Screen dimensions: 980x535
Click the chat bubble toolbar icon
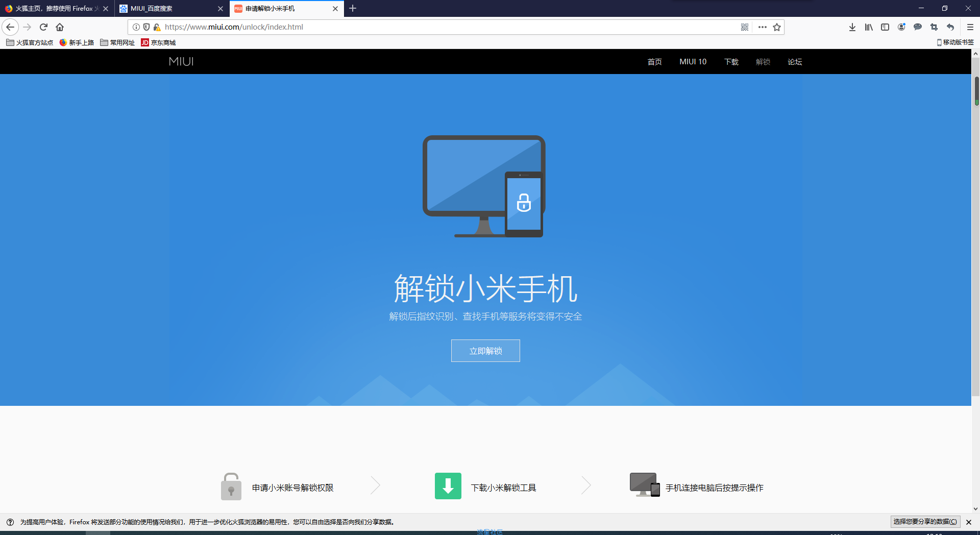pos(918,27)
